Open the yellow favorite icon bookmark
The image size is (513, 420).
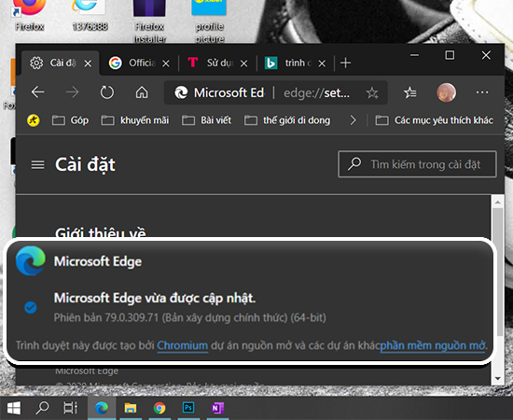pyautogui.click(x=33, y=120)
